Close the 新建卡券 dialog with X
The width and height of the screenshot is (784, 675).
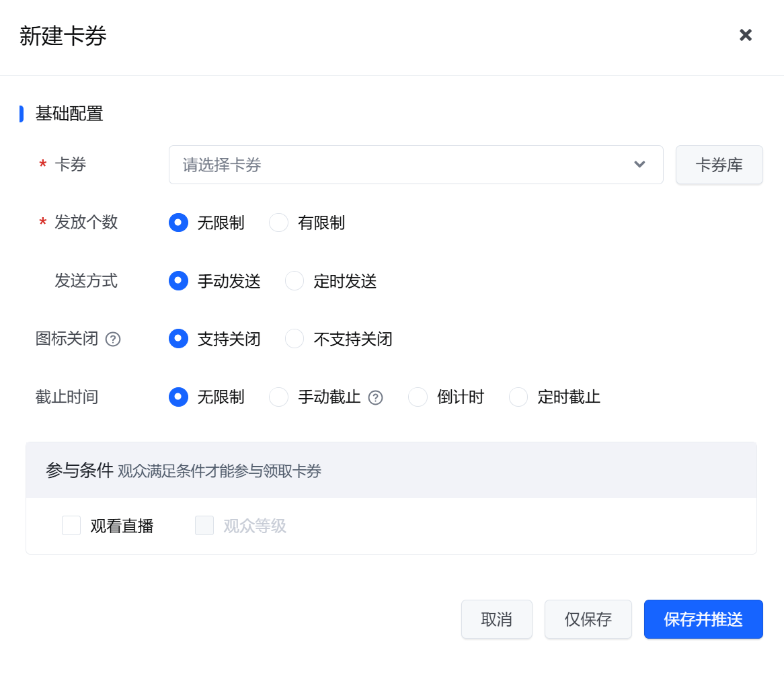pos(746,36)
